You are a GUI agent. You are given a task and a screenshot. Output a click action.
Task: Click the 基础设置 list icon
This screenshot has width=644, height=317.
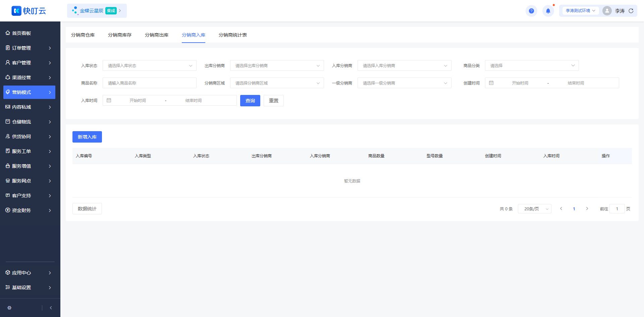point(8,287)
